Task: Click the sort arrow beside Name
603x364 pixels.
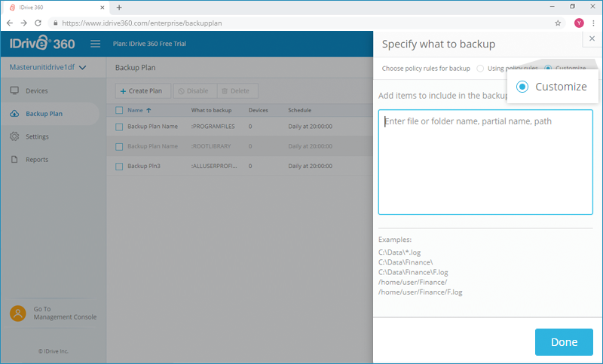Action: 148,110
